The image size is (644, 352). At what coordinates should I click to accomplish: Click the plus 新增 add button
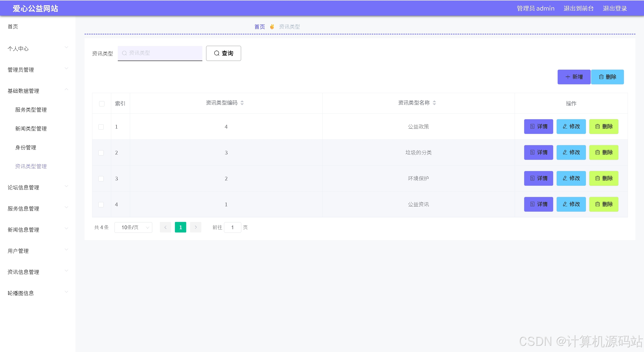pyautogui.click(x=574, y=77)
